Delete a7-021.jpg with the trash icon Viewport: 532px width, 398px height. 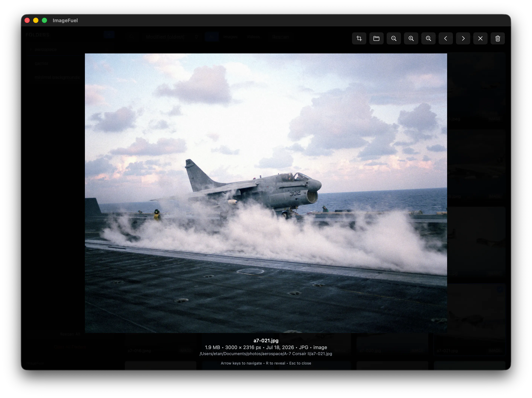[x=498, y=38]
